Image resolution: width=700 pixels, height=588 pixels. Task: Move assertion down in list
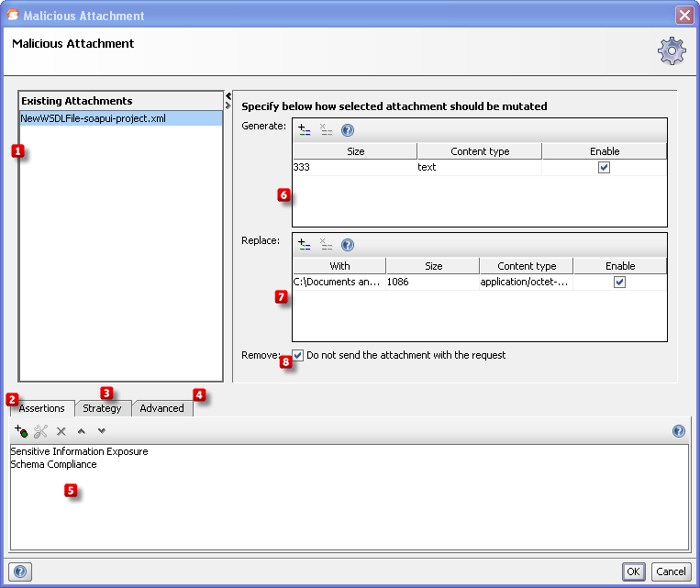pos(102,431)
